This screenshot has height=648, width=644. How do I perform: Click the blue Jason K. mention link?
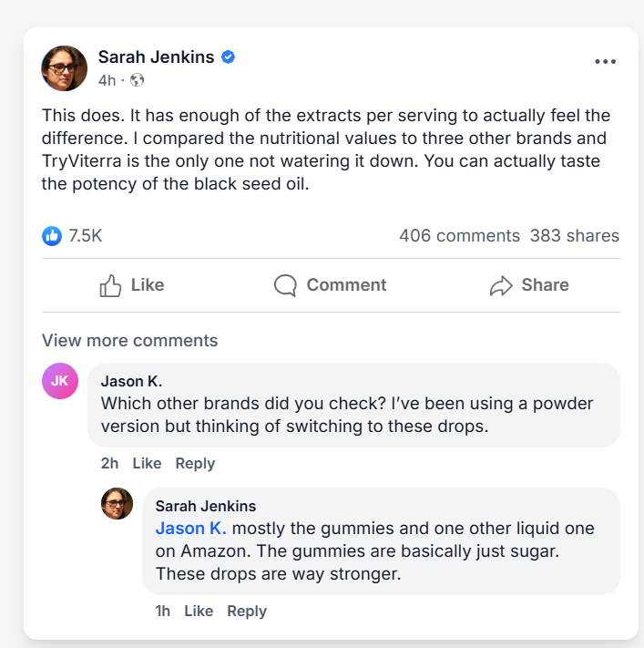pos(190,529)
